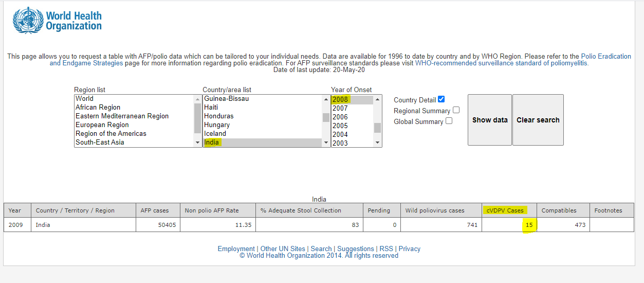Click the World Health Organization logo
Viewport: 644px width, 283px height.
[x=57, y=21]
